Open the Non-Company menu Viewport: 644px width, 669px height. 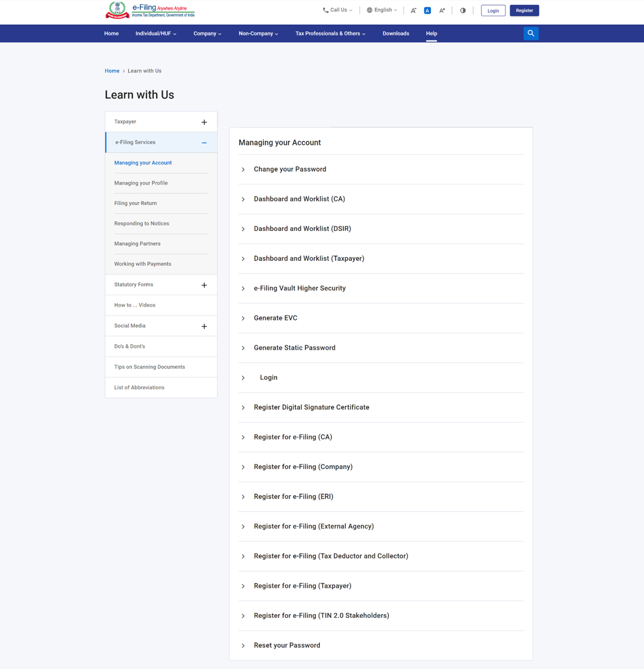coord(258,33)
